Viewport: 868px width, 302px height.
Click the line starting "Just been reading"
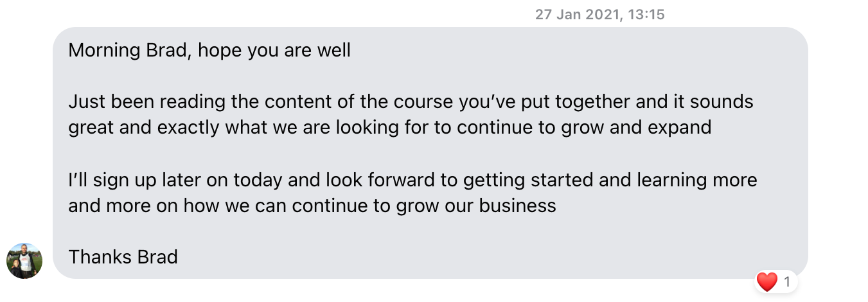click(x=411, y=102)
